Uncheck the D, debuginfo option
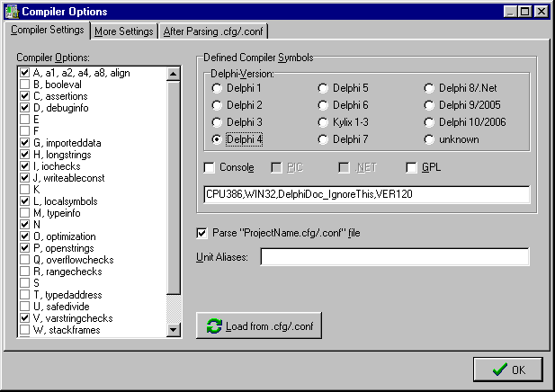The height and width of the screenshot is (392, 555). pos(25,107)
